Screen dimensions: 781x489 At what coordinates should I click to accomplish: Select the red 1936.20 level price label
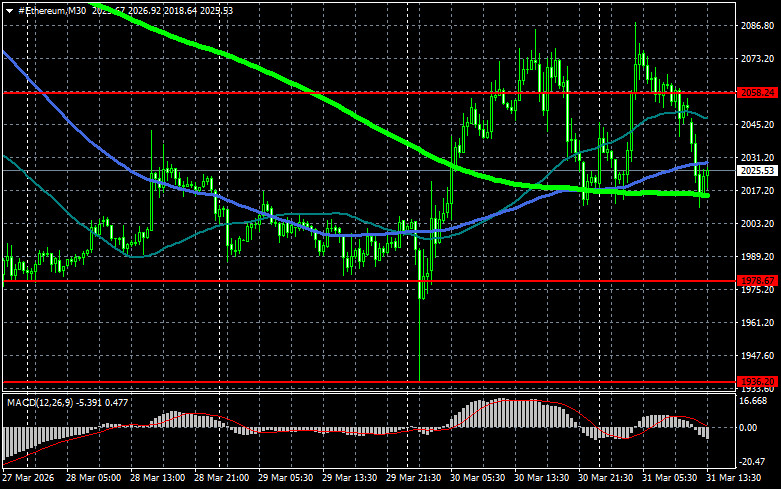click(x=758, y=382)
